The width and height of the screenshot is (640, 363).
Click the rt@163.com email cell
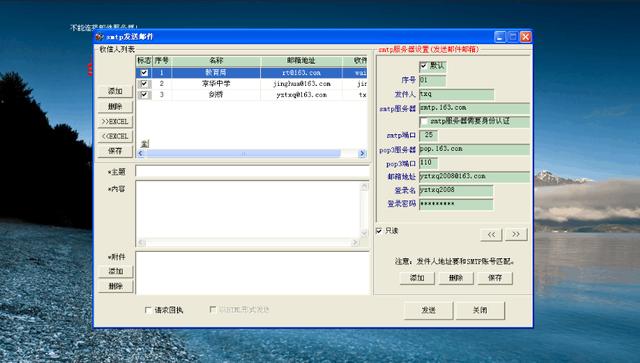[301, 73]
